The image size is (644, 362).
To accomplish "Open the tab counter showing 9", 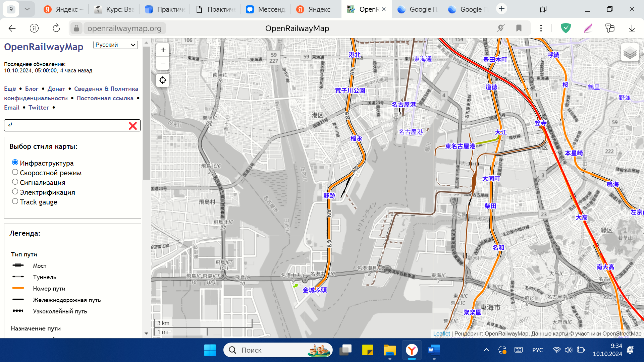I will click(11, 9).
